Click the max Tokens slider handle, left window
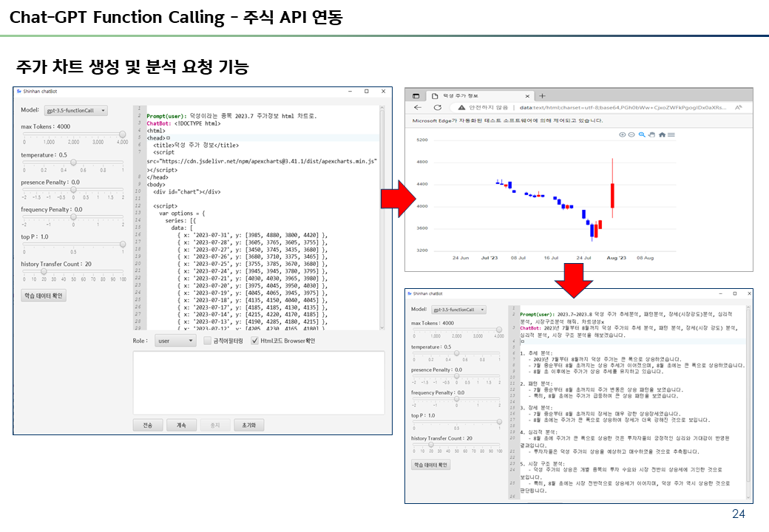Viewport: 769px width, 532px height. 122,134
